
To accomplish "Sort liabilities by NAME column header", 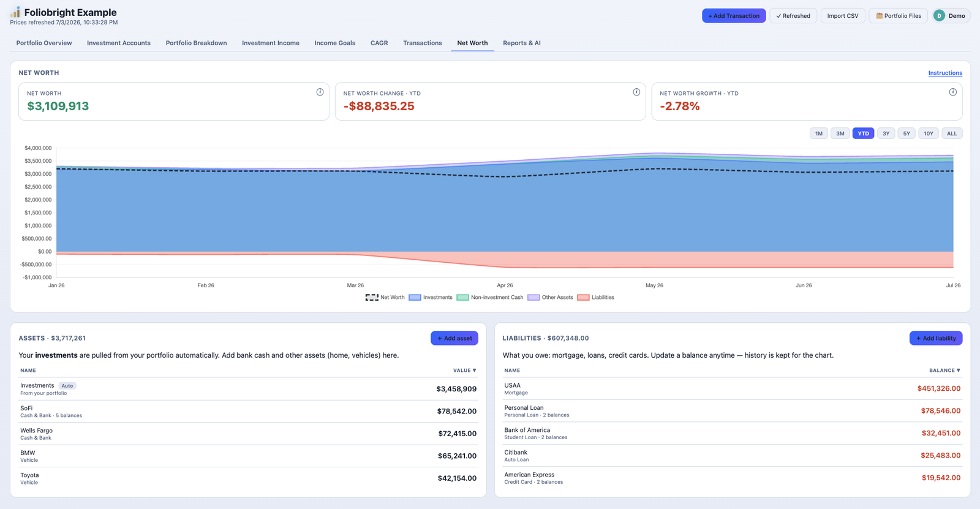I will (x=512, y=371).
